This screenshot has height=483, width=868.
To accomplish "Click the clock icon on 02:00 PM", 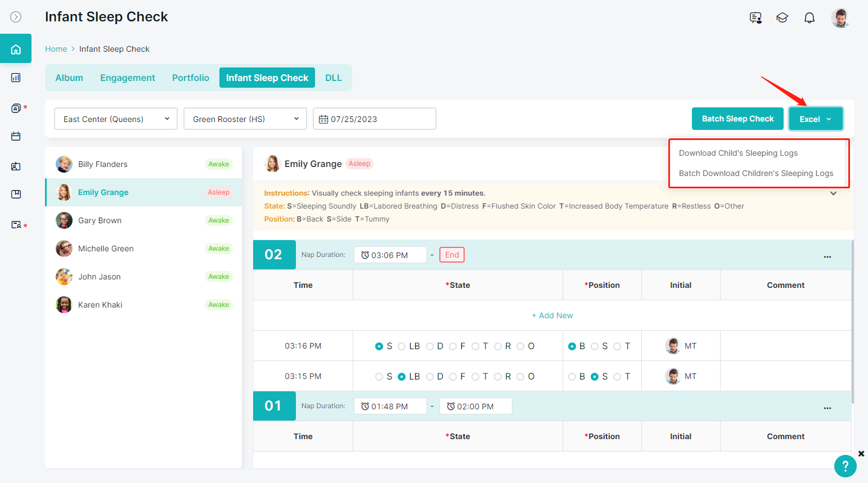I will 451,406.
